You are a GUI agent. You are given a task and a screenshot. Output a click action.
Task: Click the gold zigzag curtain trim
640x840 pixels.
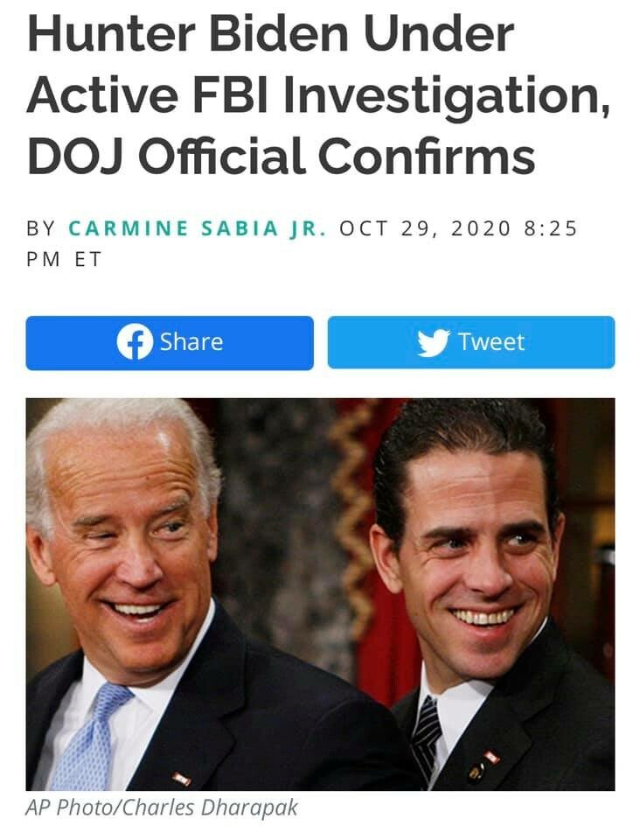pyautogui.click(x=351, y=514)
